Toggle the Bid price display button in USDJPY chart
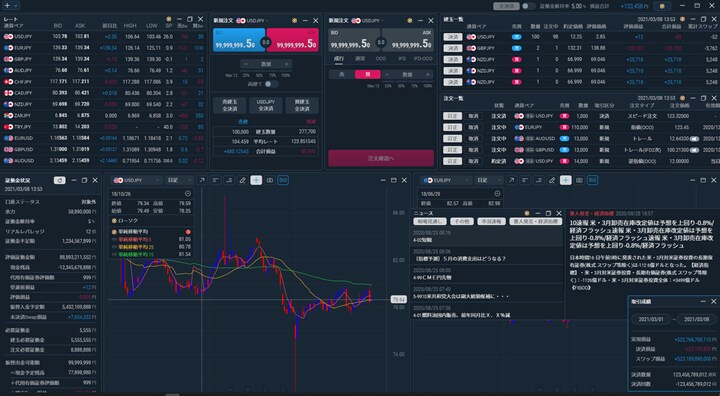 (x=283, y=181)
